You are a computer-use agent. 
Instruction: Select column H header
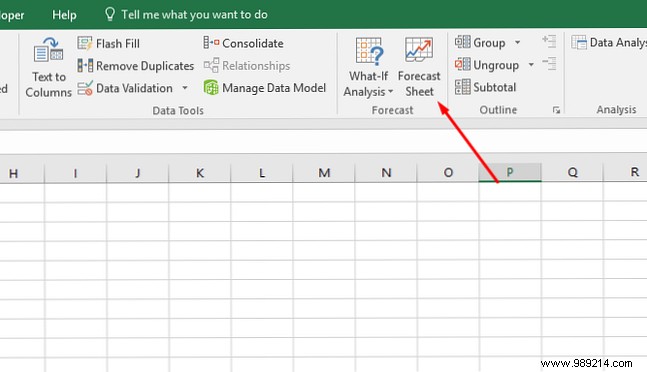[x=21, y=173]
